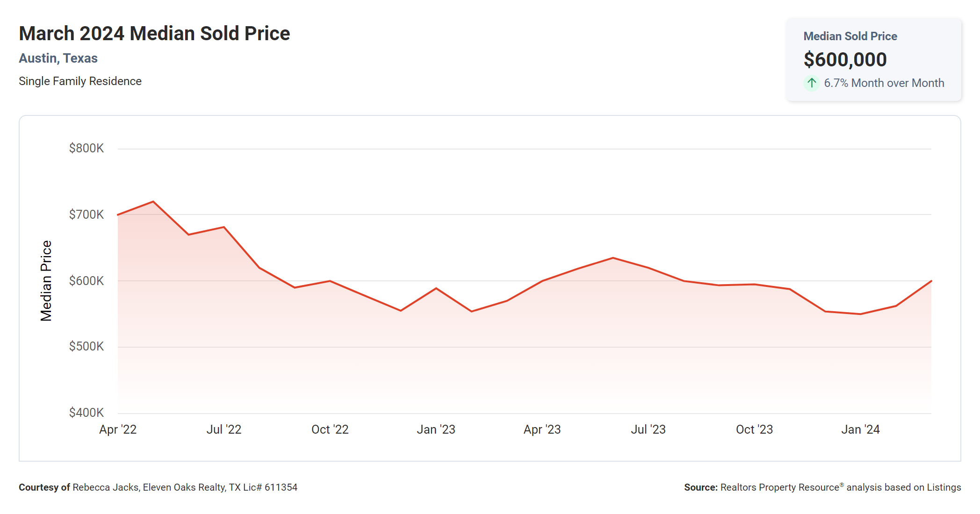Click the vertical Median Price axis title

click(x=46, y=281)
